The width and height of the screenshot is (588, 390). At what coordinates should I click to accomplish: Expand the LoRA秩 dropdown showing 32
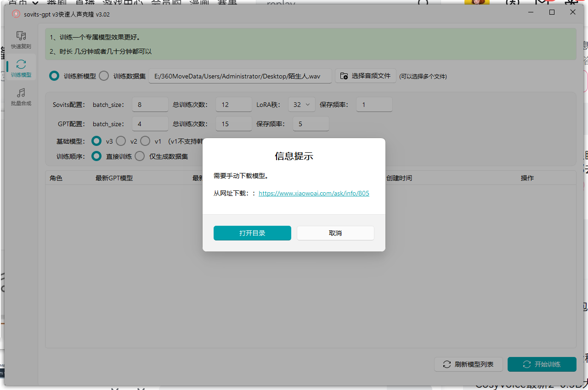click(301, 105)
